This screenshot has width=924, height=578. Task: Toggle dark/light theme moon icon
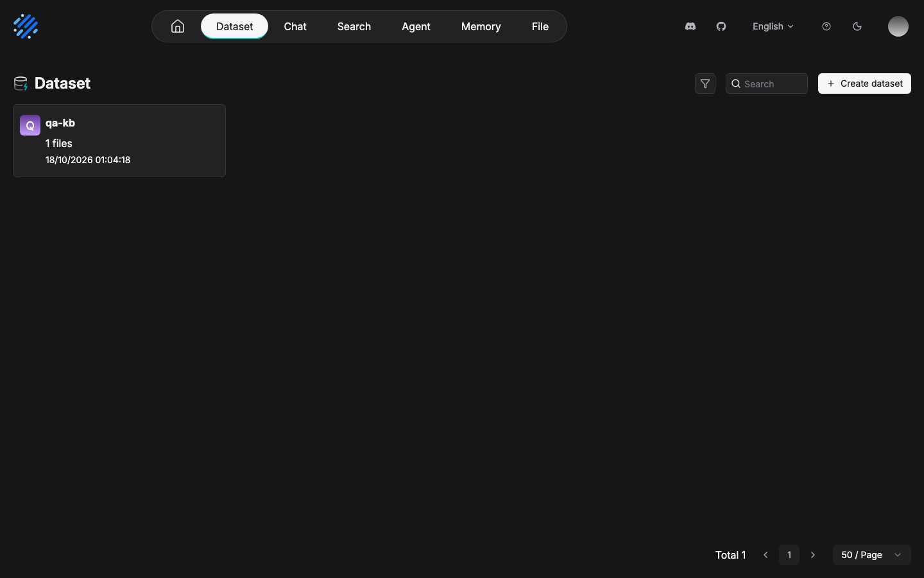[x=857, y=26]
